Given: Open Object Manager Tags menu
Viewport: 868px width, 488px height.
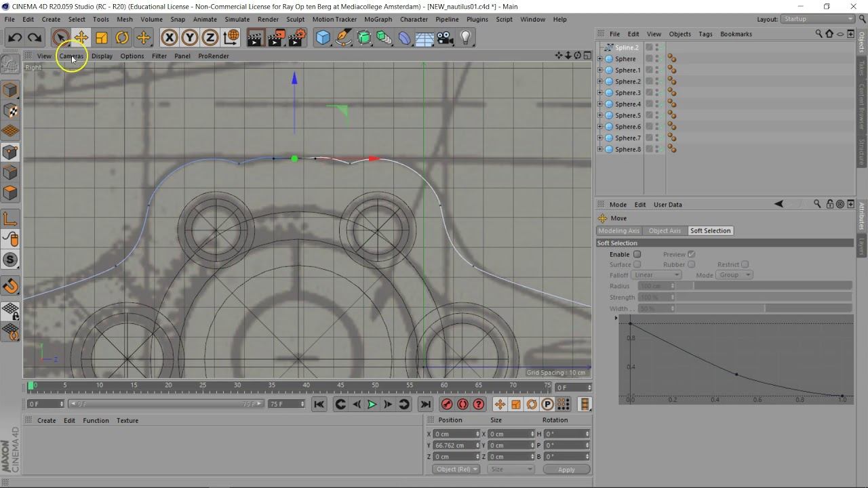Looking at the screenshot, I should tap(705, 34).
